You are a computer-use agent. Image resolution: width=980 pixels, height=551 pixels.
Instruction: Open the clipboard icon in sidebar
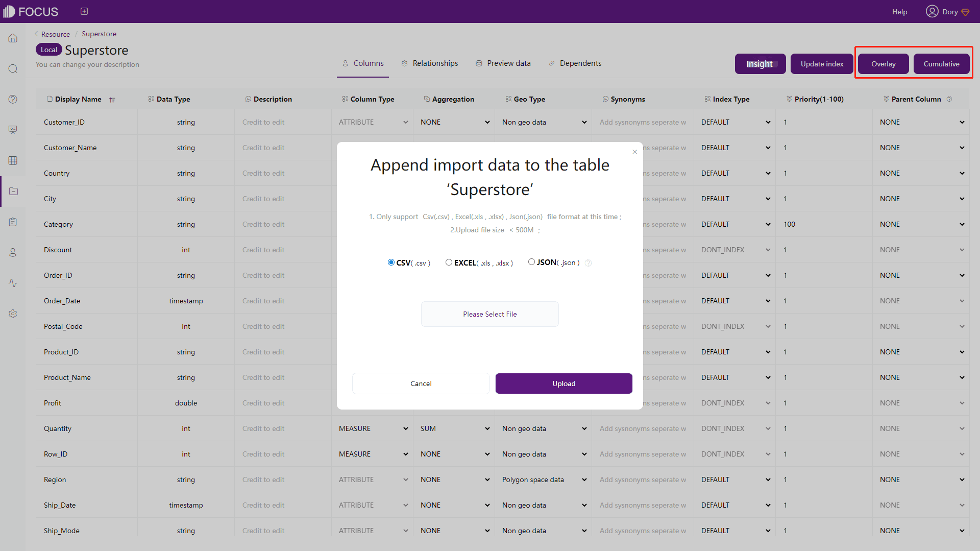tap(13, 222)
